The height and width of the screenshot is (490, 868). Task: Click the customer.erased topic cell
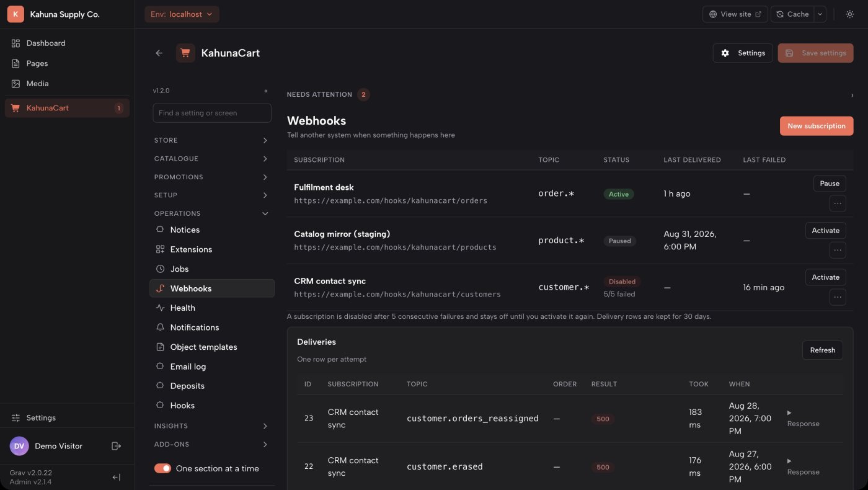click(x=445, y=466)
